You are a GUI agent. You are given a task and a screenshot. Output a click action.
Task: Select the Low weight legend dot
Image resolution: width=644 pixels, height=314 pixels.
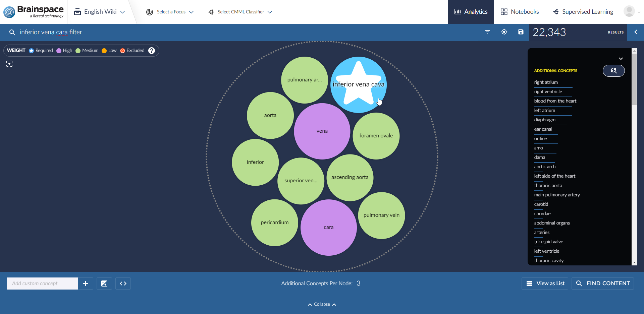104,51
